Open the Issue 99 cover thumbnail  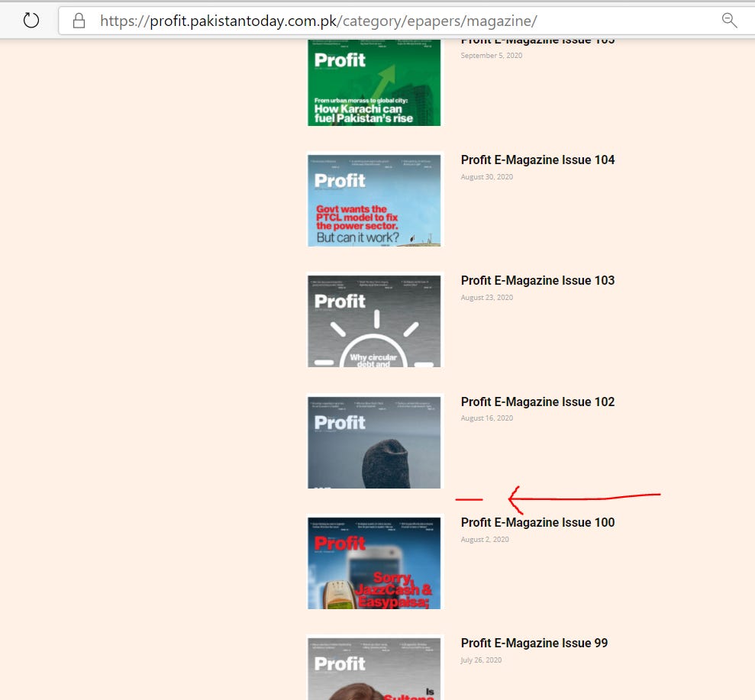[374, 669]
